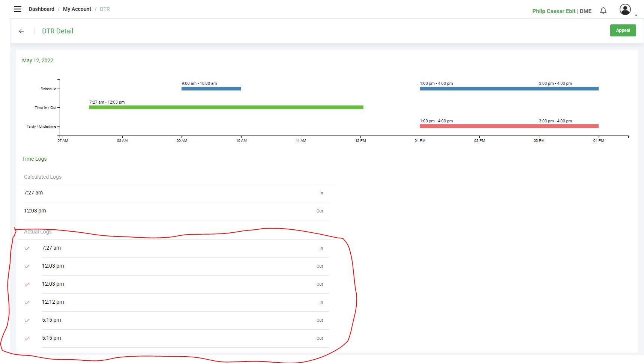Screen dimensions: 644x363
Task: Click the checkmark beside 12:12 pm log
Action: (27, 303)
